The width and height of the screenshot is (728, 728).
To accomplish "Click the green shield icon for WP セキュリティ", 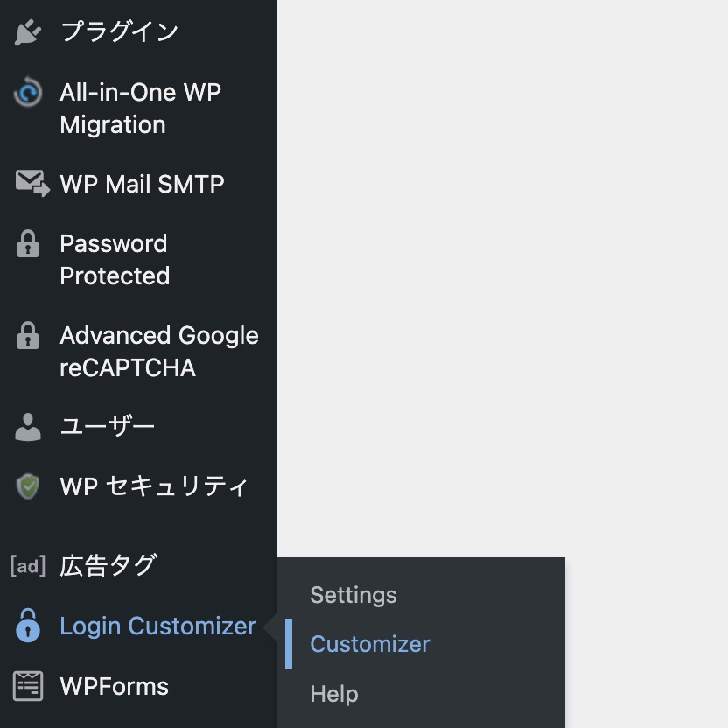I will coord(28,486).
